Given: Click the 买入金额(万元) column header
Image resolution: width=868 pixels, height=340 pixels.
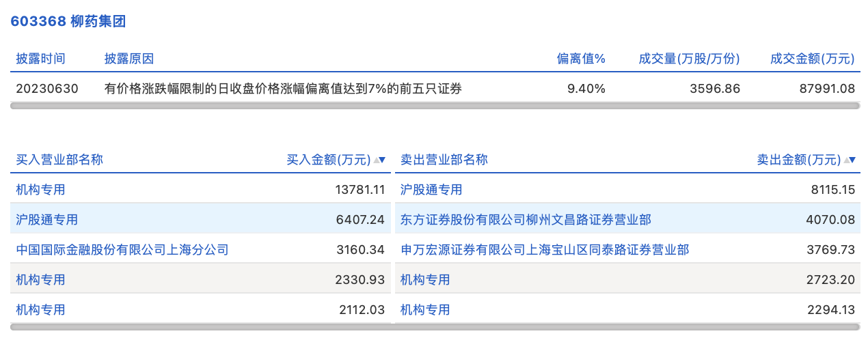Looking at the screenshot, I should point(328,160).
